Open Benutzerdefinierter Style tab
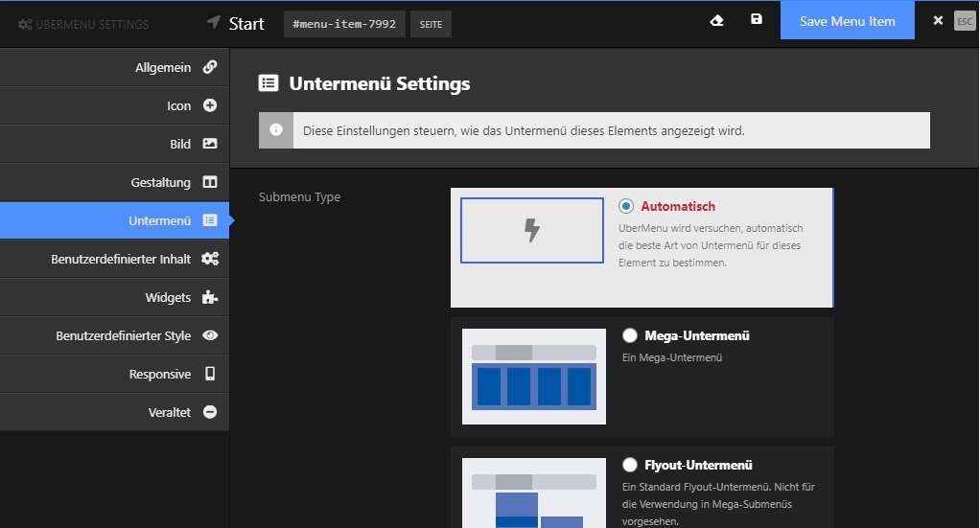980x528 pixels. (x=114, y=335)
